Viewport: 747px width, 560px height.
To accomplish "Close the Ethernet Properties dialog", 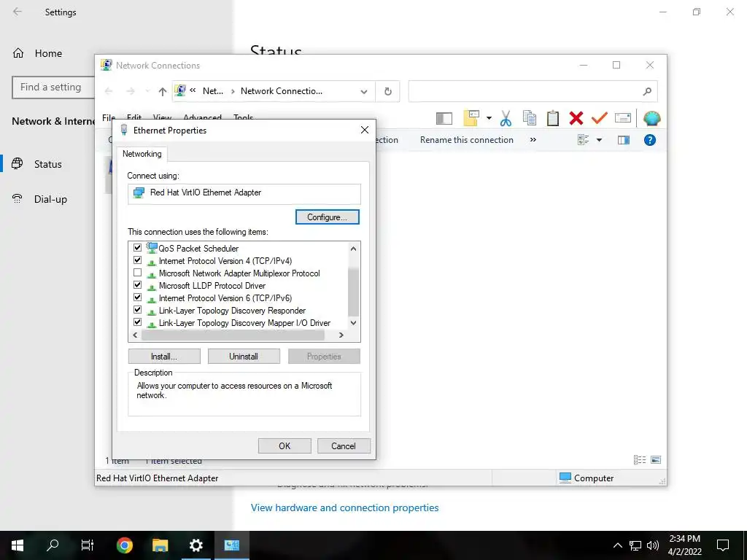I will click(x=365, y=130).
